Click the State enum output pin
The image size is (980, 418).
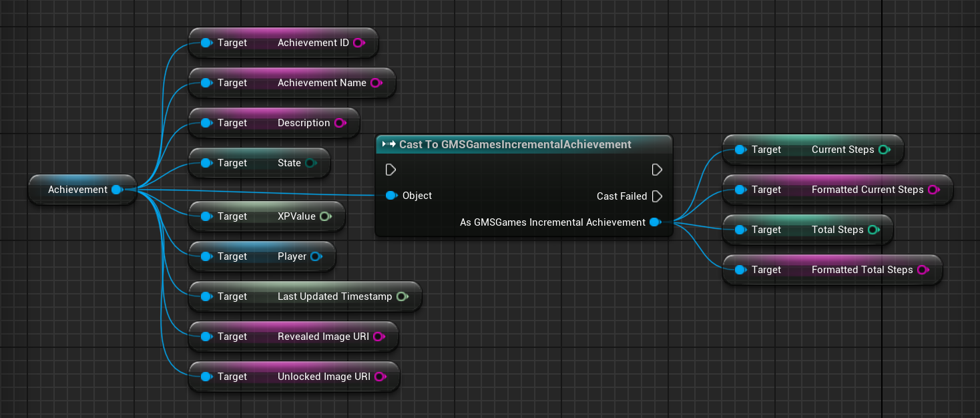[310, 163]
